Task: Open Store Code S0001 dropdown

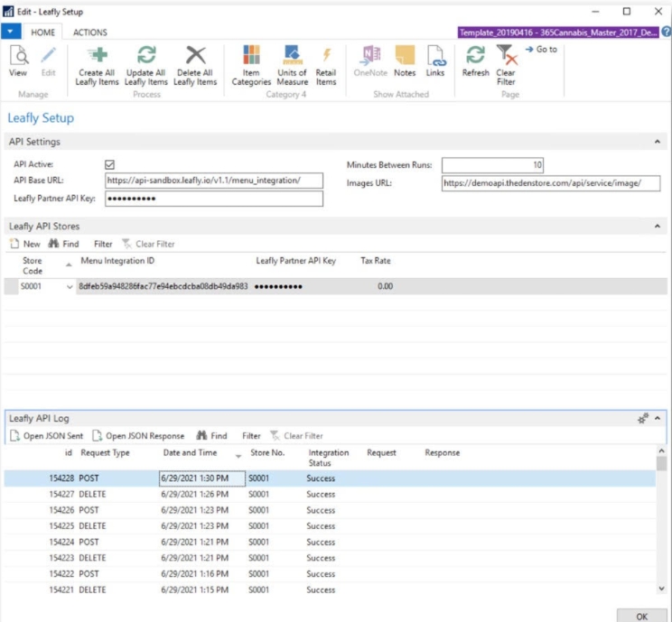Action: (x=70, y=286)
